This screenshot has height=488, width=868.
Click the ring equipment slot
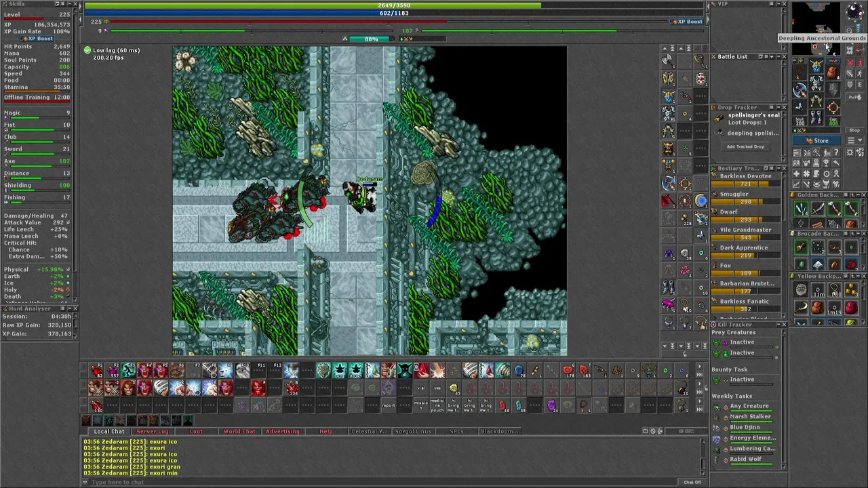click(x=833, y=108)
